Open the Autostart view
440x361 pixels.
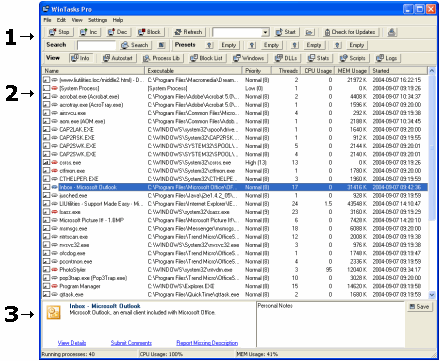point(118,58)
